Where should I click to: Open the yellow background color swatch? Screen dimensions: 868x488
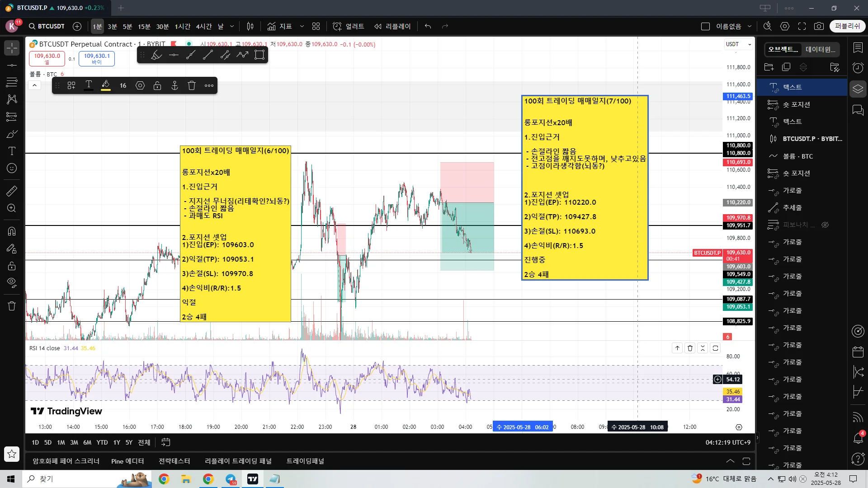(x=106, y=85)
